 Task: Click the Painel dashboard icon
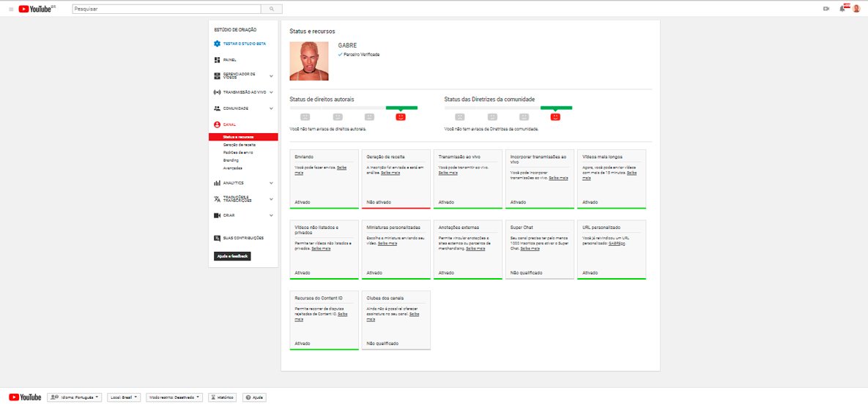(x=217, y=60)
